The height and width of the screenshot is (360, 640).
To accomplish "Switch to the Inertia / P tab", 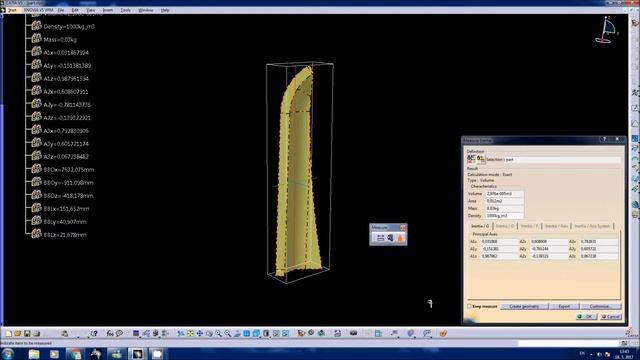I will tap(529, 226).
